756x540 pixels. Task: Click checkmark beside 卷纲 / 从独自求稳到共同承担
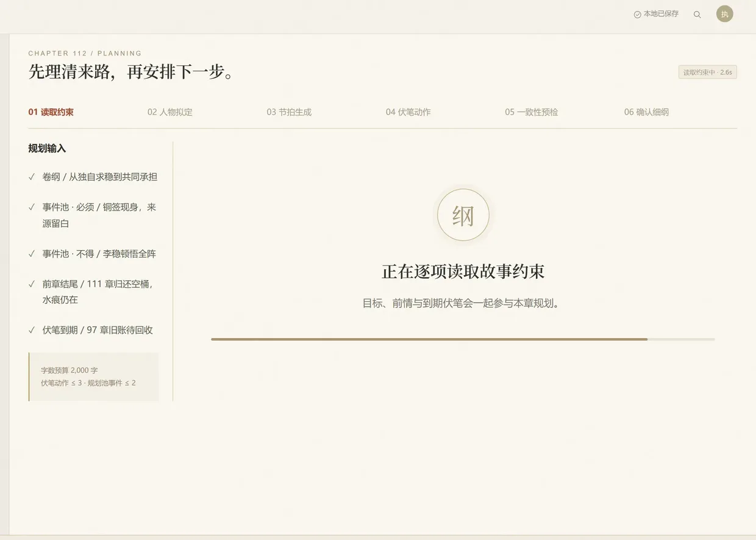(x=31, y=177)
